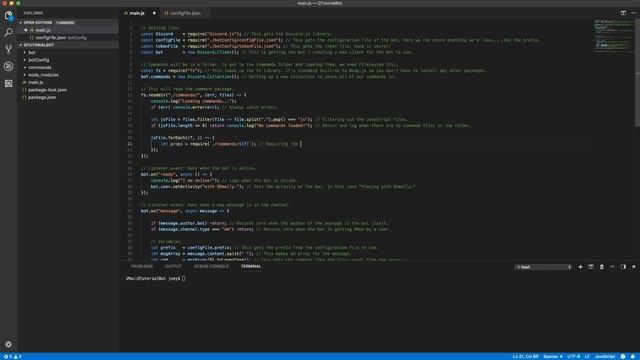Open notifications bell in status bar
Image resolution: width=640 pixels, height=360 pixels.
tap(633, 356)
